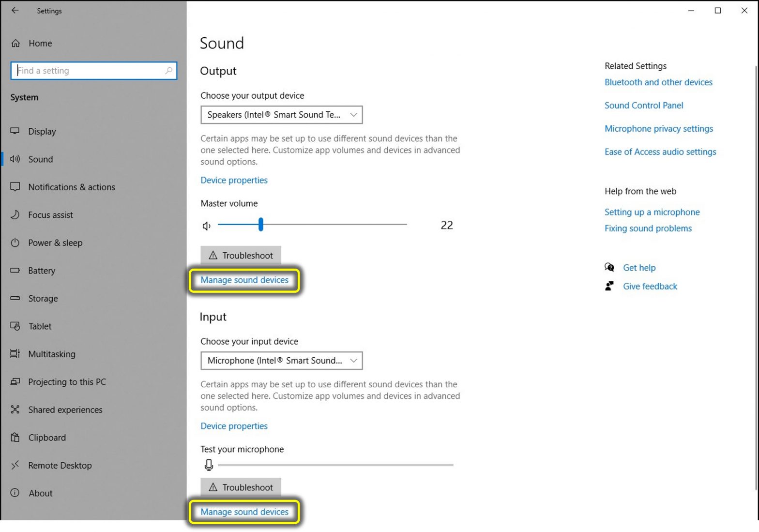Open the Sound Control Panel link

(x=643, y=106)
